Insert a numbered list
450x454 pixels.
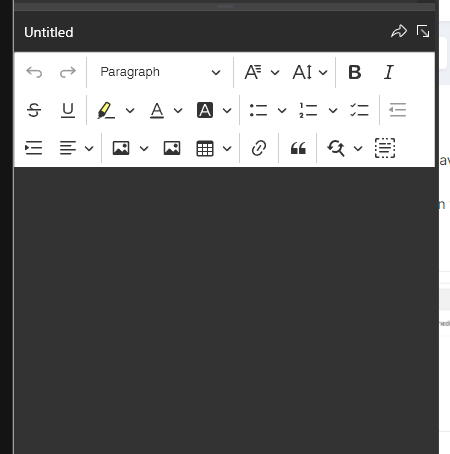308,110
